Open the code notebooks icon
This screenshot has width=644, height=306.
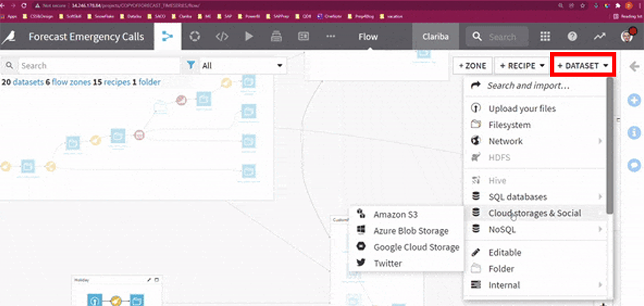click(222, 37)
